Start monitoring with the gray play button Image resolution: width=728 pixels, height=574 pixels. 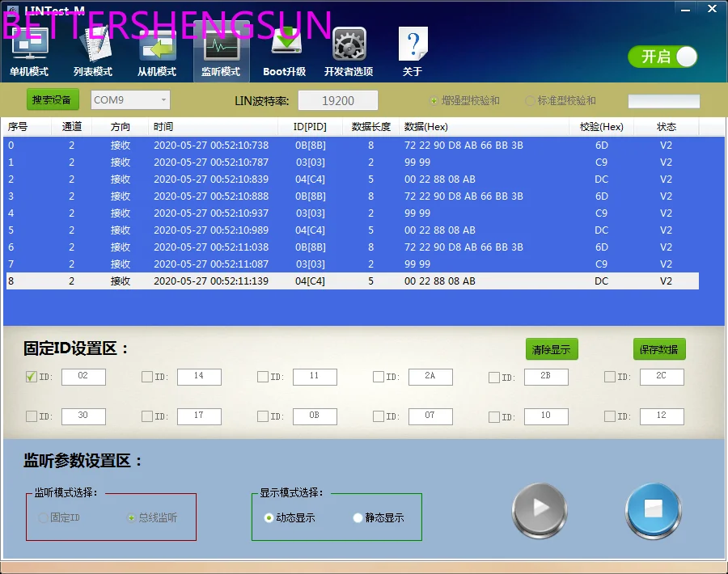coord(539,510)
